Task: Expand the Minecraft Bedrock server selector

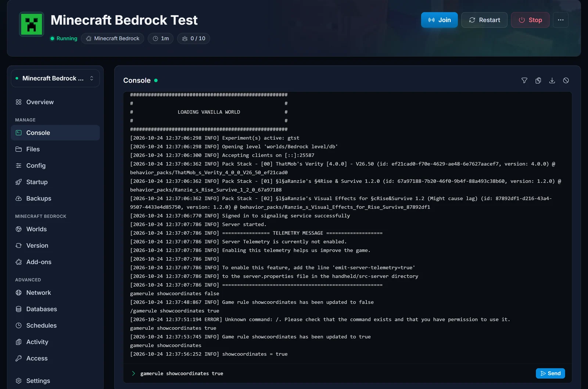Action: pyautogui.click(x=55, y=78)
